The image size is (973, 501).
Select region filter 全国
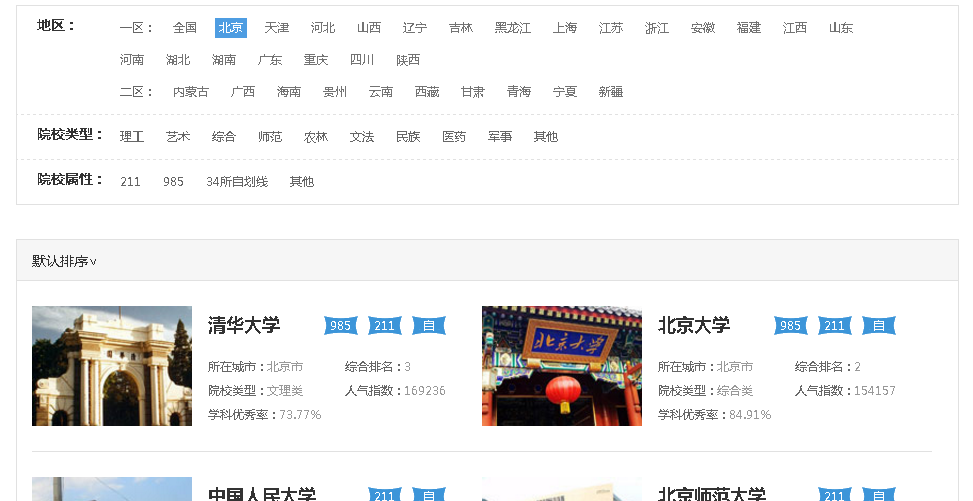[185, 28]
